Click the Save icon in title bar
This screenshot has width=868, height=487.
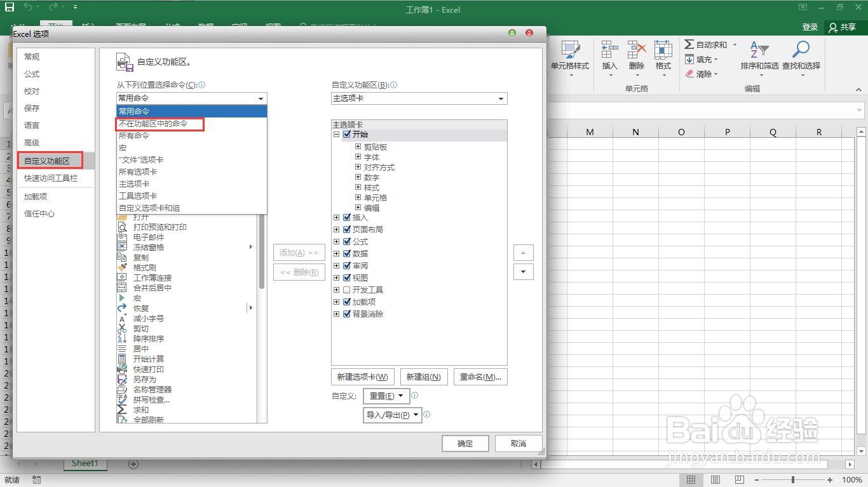tap(10, 7)
